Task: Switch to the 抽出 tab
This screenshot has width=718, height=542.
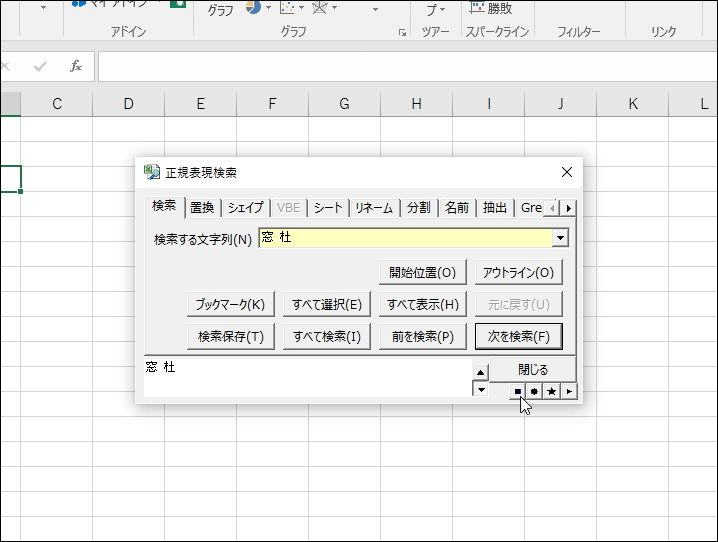Action: (x=495, y=208)
